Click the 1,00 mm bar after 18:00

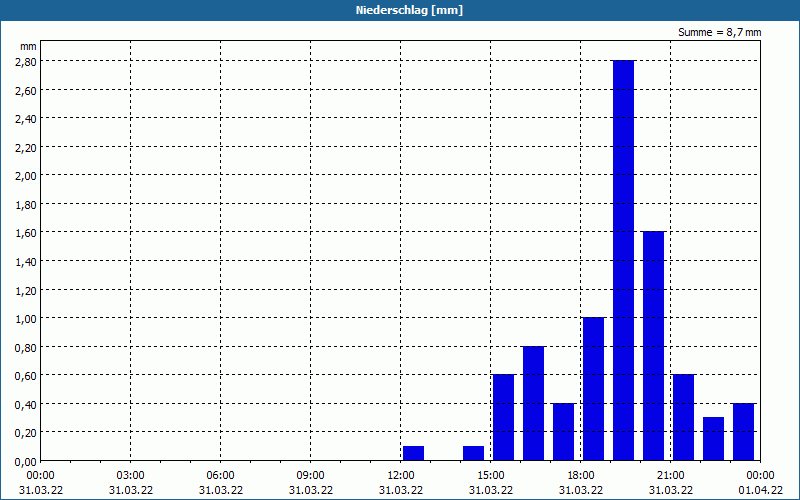(593, 389)
